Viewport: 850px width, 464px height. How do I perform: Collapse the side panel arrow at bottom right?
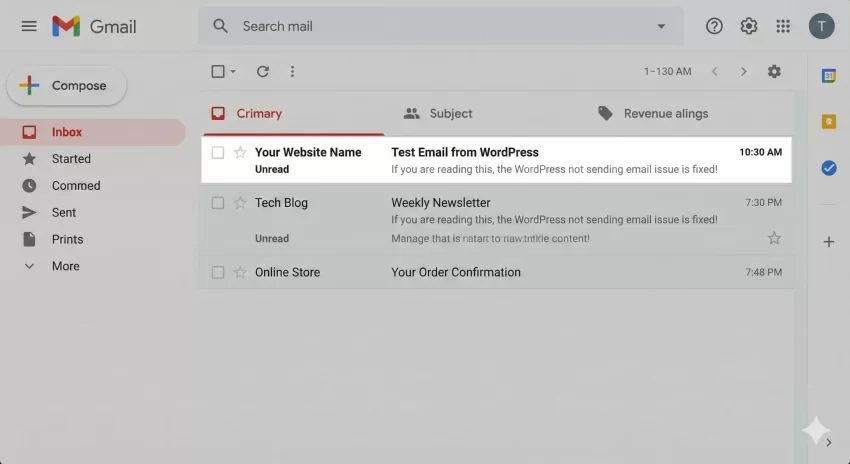coord(829,443)
